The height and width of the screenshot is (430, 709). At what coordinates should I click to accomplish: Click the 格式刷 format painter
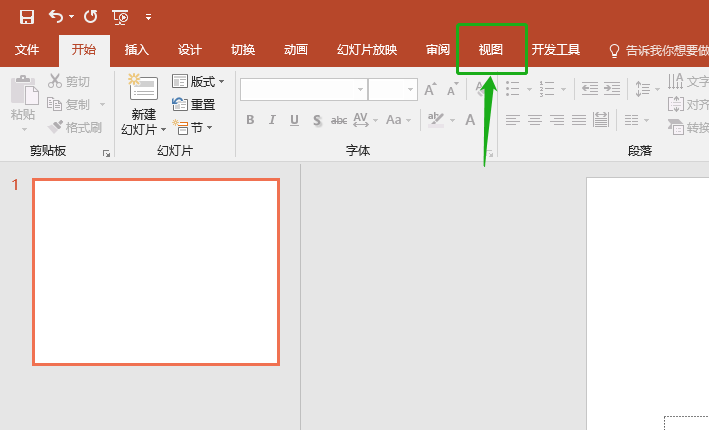(x=75, y=128)
